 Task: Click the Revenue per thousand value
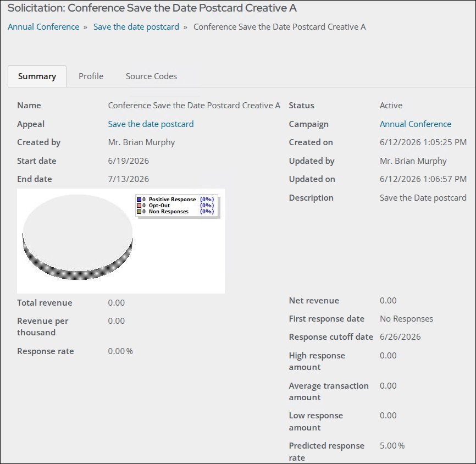point(117,321)
